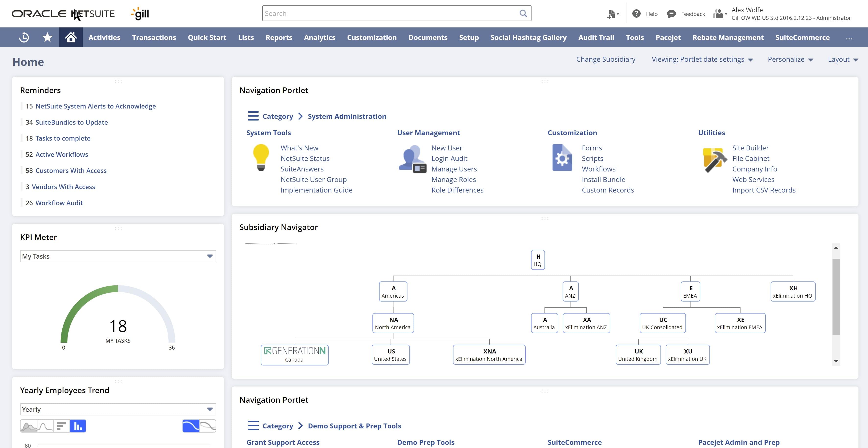Screen dimensions: 868x448
Task: Click Subsidiary Navigator scroll down arrow
Action: tap(836, 361)
